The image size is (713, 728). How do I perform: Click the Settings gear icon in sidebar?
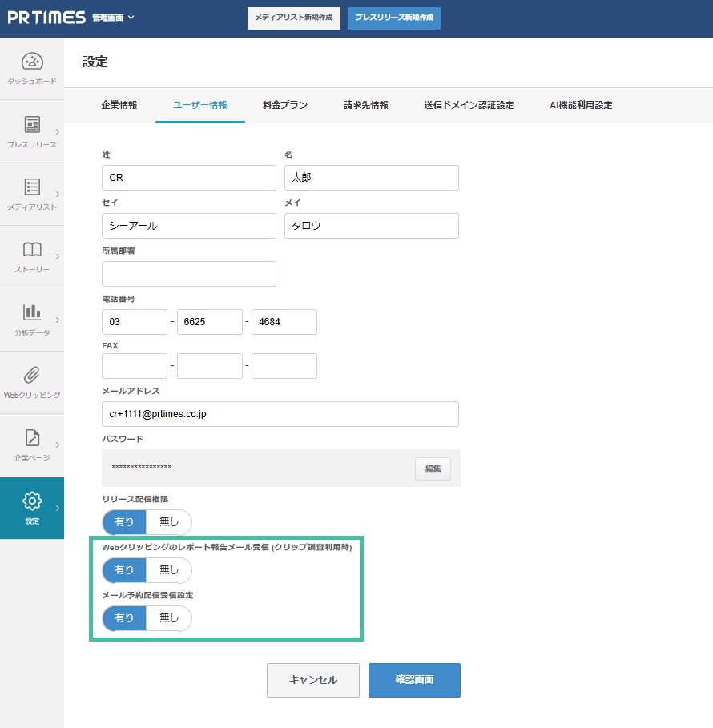pos(32,501)
